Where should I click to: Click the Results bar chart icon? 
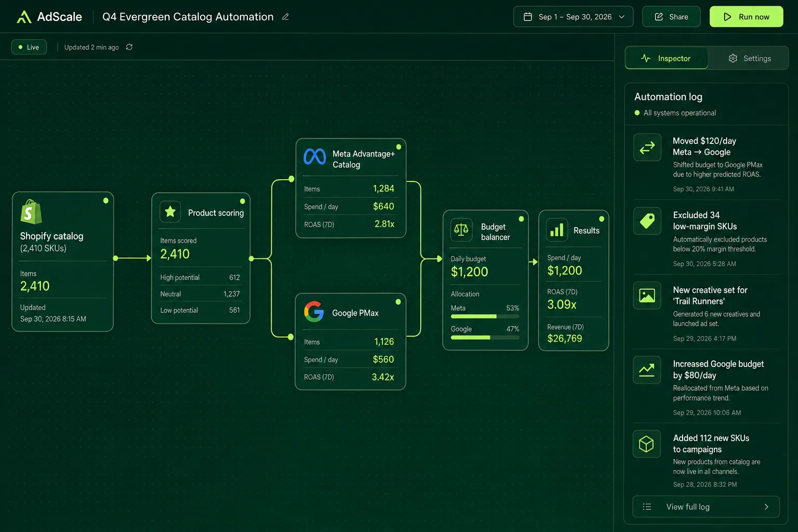(x=557, y=230)
